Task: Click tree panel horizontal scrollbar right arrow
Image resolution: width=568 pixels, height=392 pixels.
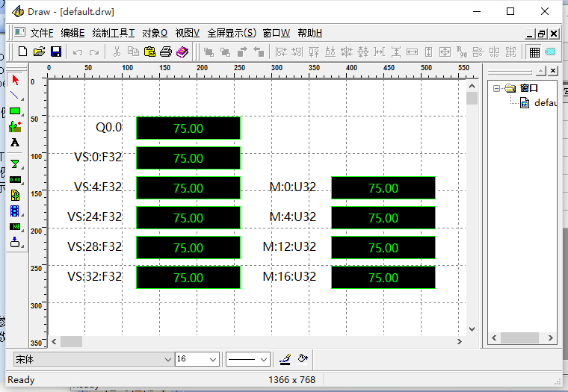Action: tap(551, 337)
